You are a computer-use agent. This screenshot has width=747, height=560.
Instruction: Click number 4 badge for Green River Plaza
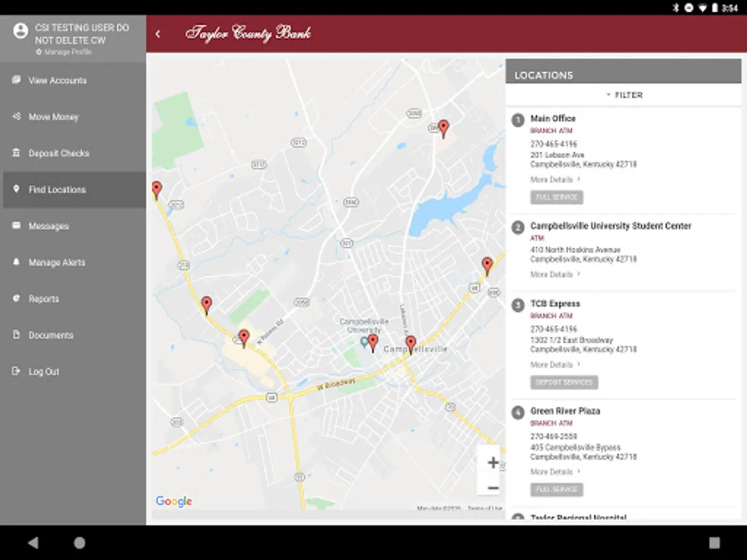click(x=518, y=413)
